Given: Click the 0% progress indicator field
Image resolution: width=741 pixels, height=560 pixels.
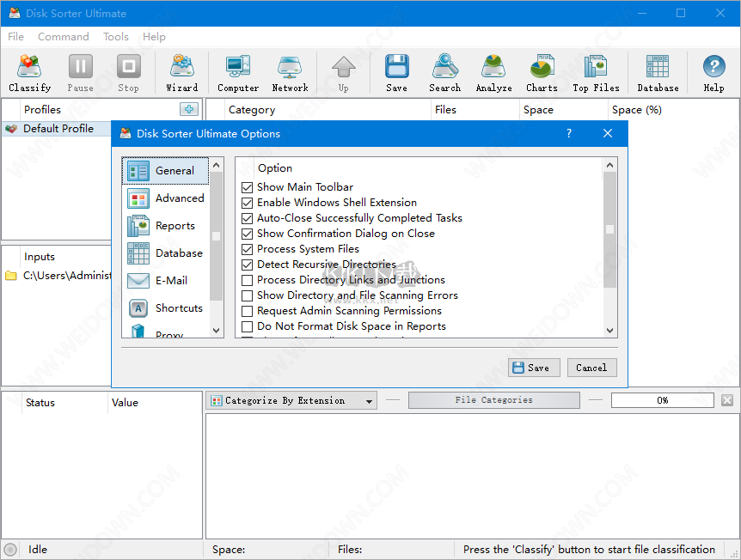Looking at the screenshot, I should 662,399.
